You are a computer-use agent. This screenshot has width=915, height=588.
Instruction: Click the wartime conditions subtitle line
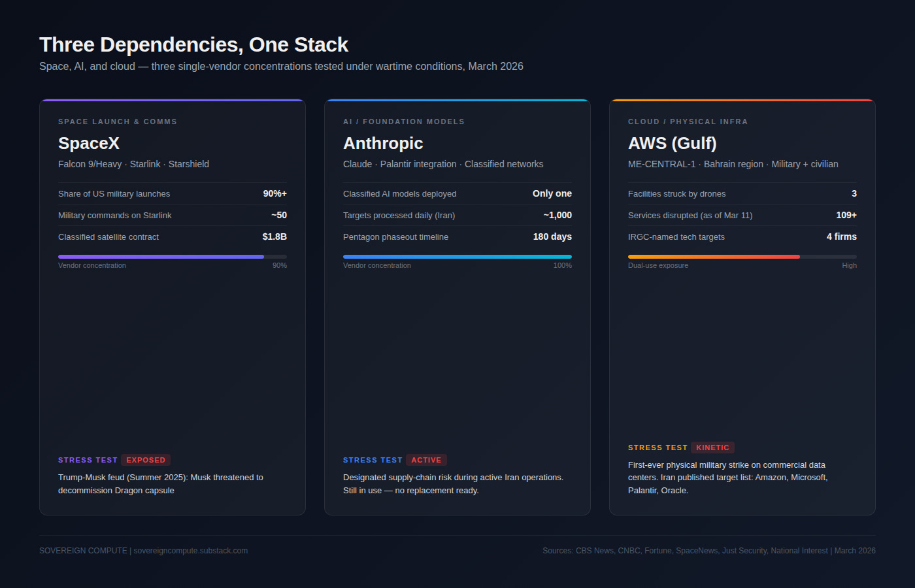281,66
